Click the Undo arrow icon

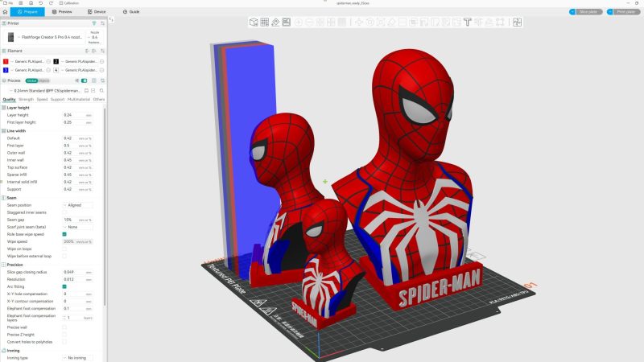(x=41, y=3)
